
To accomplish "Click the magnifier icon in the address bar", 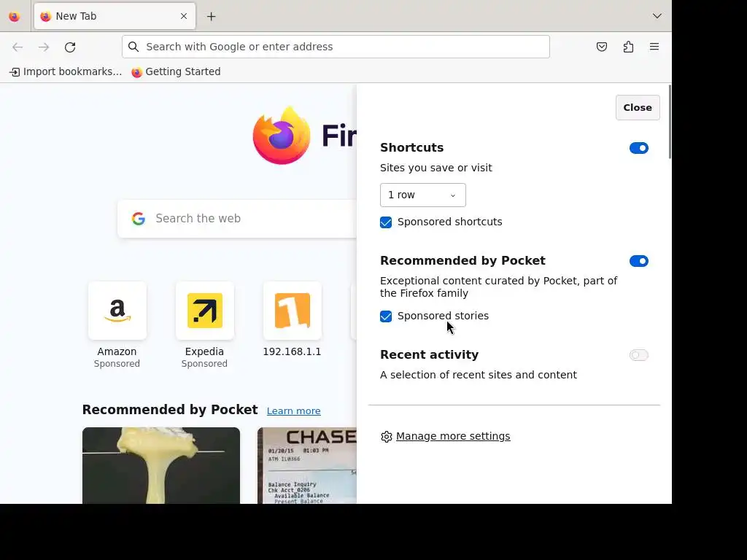I will point(134,47).
